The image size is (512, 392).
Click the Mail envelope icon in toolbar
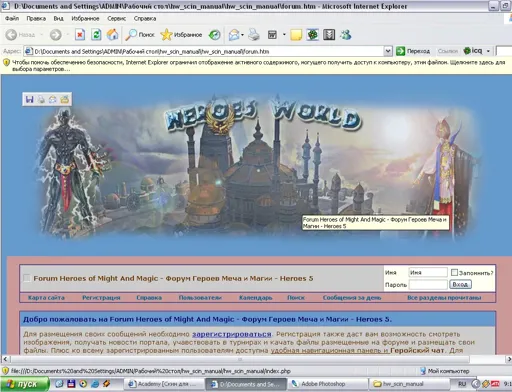pyautogui.click(x=234, y=35)
